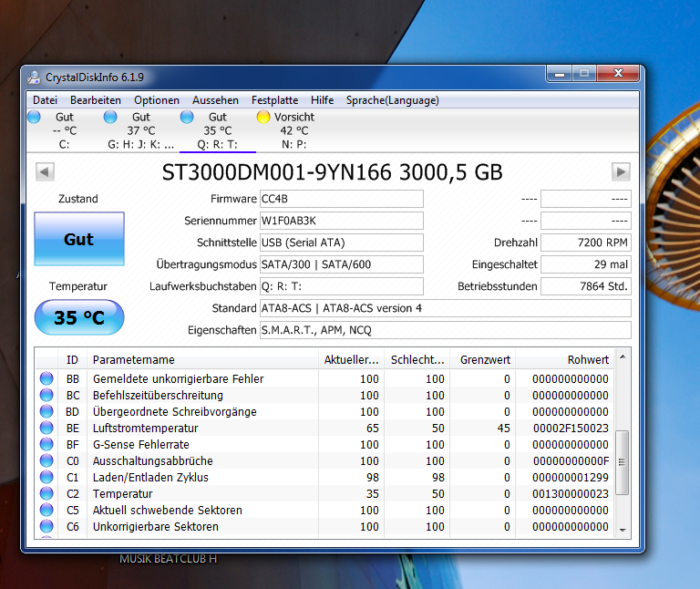
Task: Click the Standard field ATA8-ACS version 4
Action: click(446, 308)
